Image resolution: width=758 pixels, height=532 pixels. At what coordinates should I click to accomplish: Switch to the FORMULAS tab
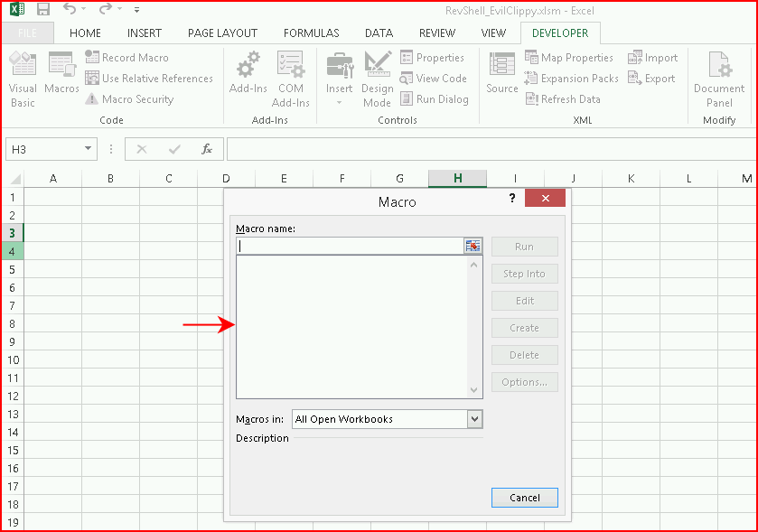point(312,33)
